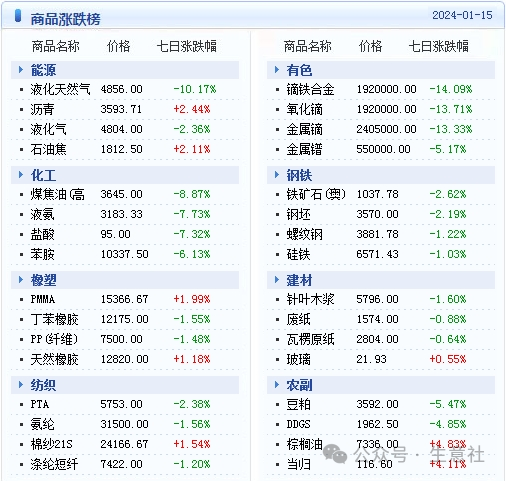
Task: Select commodity PTA
Action: pyautogui.click(x=40, y=404)
